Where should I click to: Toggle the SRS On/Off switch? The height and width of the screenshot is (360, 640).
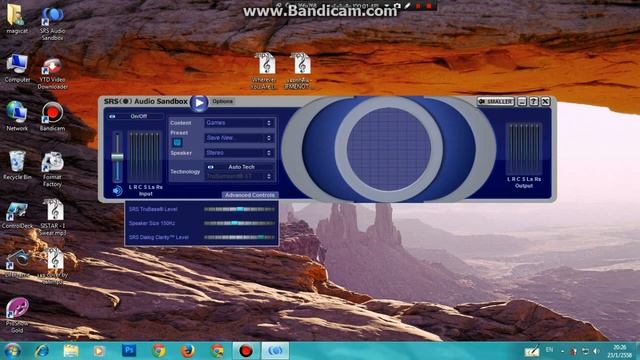pos(112,117)
